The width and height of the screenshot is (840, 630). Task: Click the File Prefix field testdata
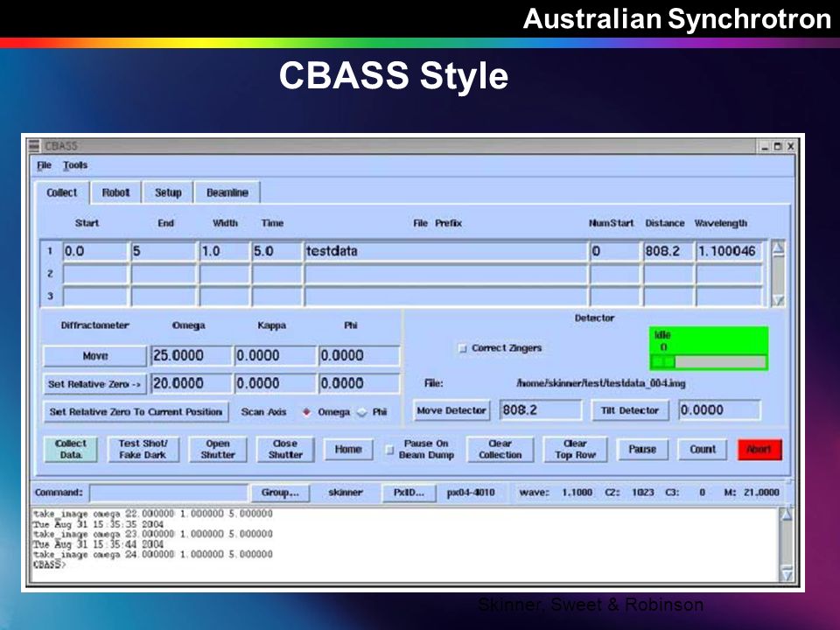click(445, 251)
